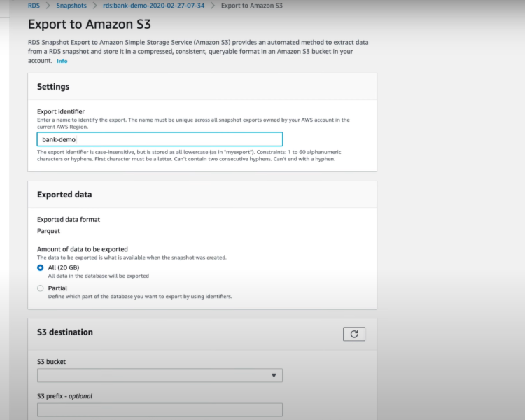Click the chevron after Snapshots breadcrumb

96,6
